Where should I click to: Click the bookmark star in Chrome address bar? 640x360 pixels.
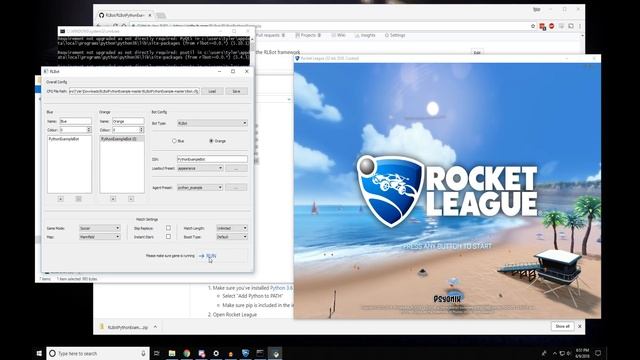click(x=533, y=26)
